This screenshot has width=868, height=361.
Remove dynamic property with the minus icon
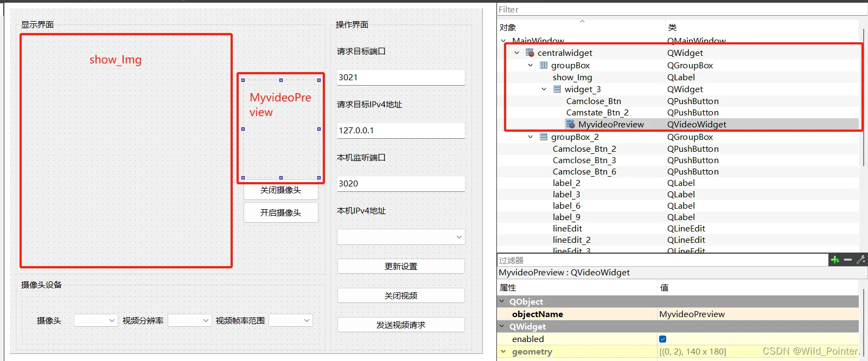click(848, 260)
